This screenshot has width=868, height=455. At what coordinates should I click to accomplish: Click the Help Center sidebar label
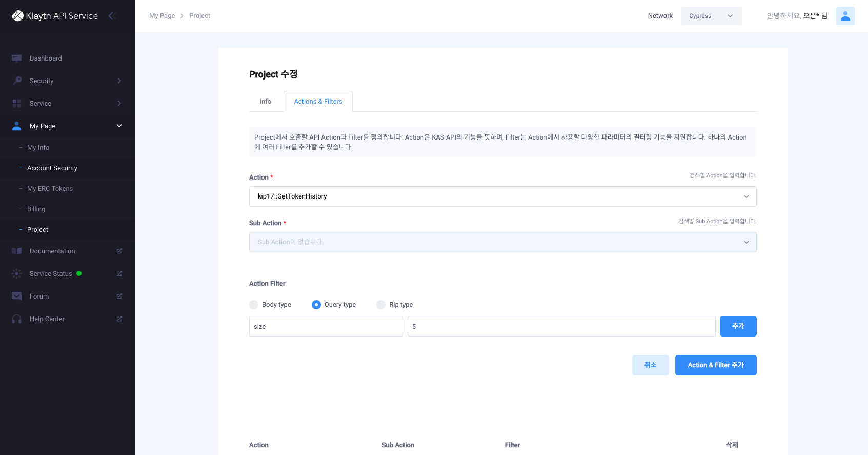pyautogui.click(x=47, y=319)
